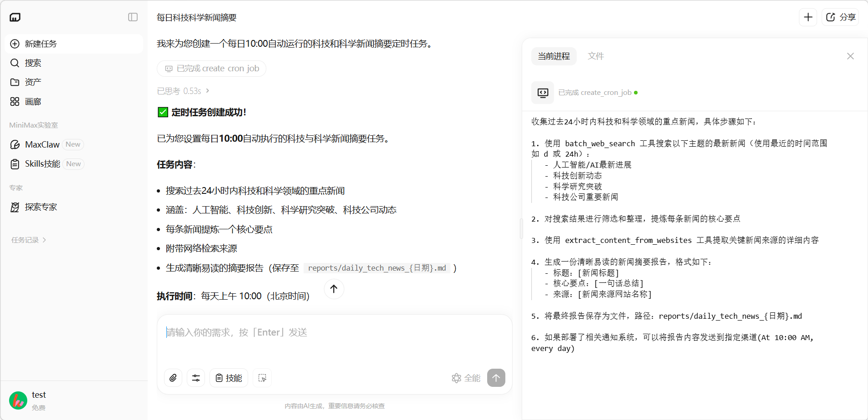Open the Search item in sidebar
Image resolution: width=868 pixels, height=420 pixels.
coord(33,63)
